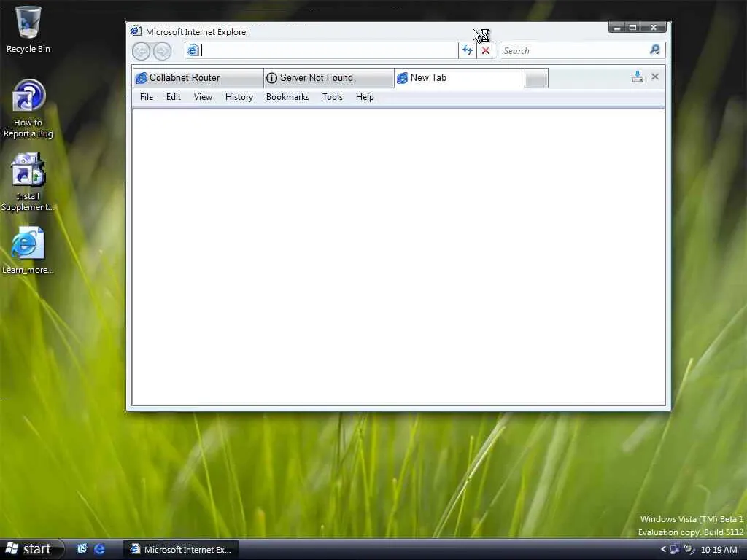Viewport: 747px width, 560px height.
Task: Open the View menu
Action: click(203, 97)
